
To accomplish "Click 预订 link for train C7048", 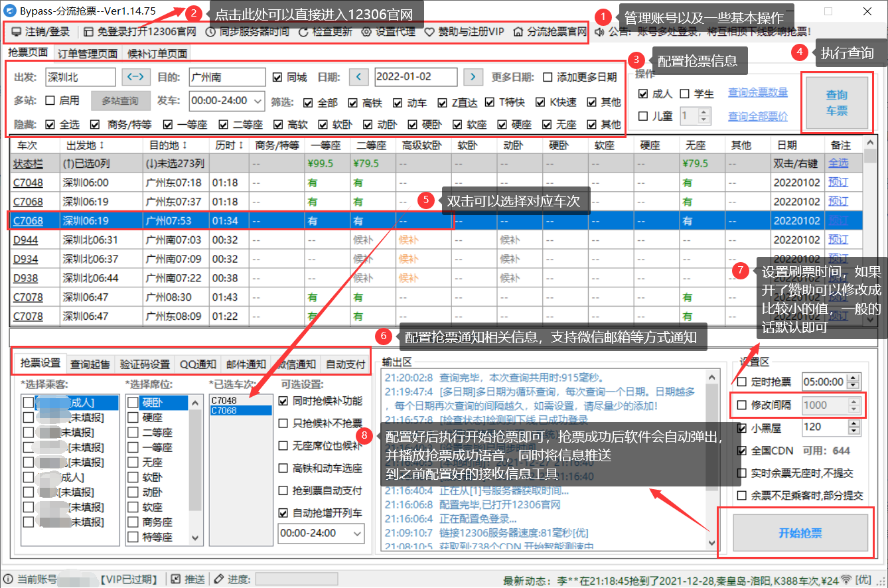I will click(838, 182).
